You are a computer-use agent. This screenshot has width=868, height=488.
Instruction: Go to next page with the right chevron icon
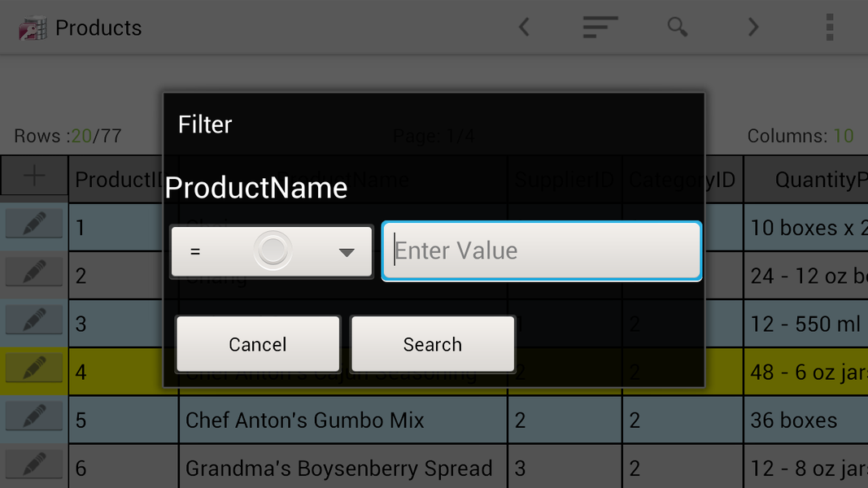(x=752, y=27)
